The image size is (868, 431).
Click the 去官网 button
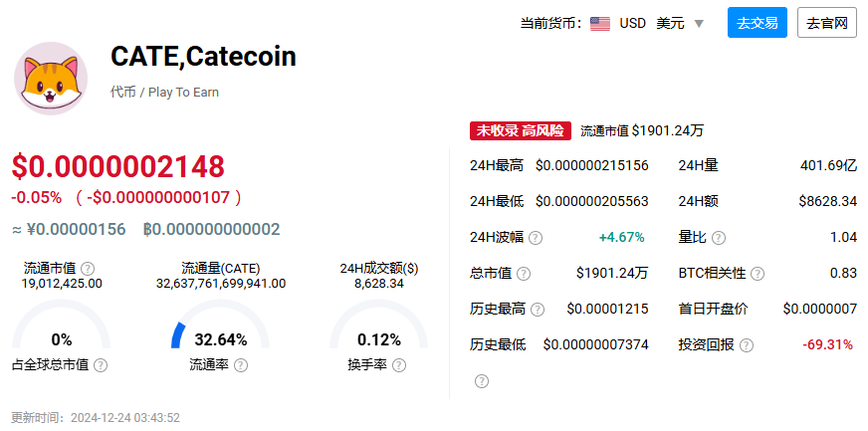click(827, 23)
